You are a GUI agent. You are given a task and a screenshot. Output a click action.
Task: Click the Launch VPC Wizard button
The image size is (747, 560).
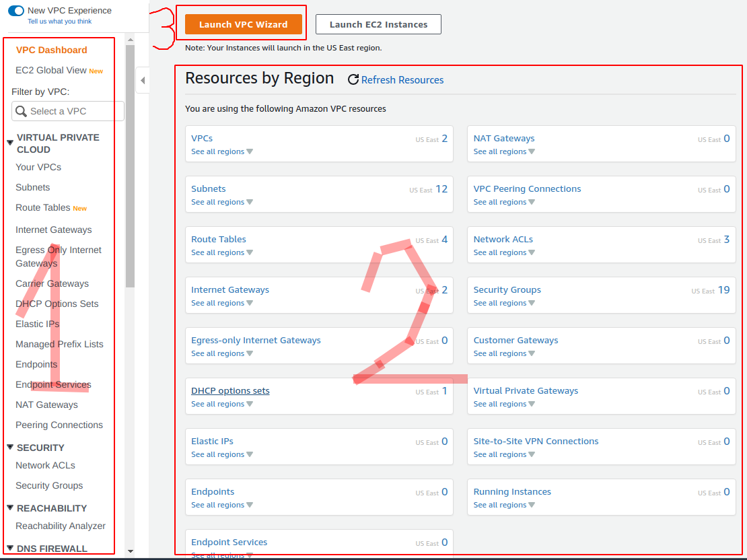tap(244, 24)
